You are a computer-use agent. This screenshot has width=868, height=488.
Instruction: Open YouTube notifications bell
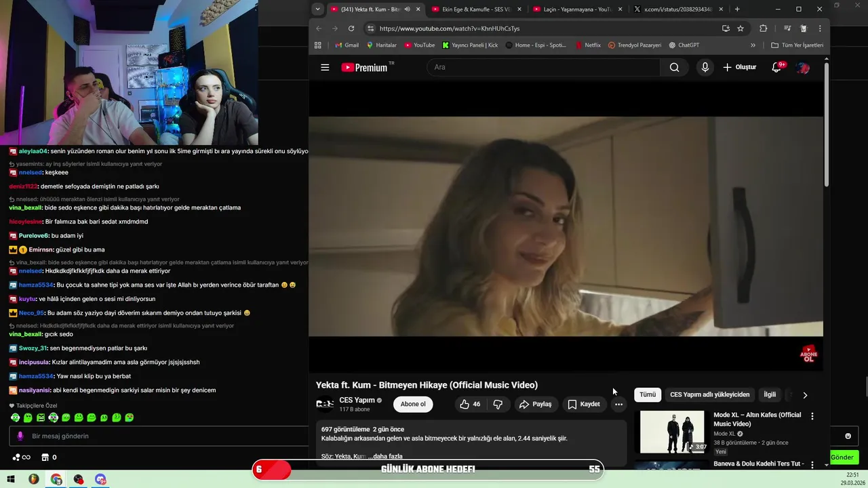[x=777, y=67]
